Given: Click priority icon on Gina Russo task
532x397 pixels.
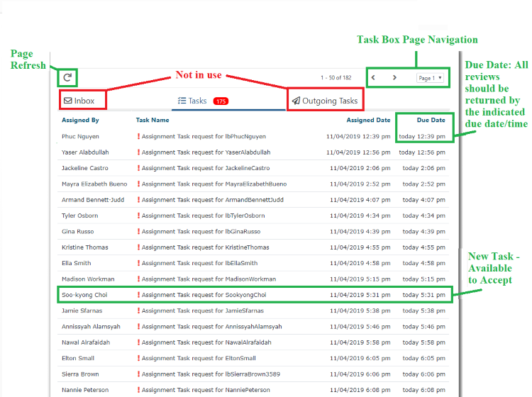Looking at the screenshot, I should pyautogui.click(x=139, y=232).
